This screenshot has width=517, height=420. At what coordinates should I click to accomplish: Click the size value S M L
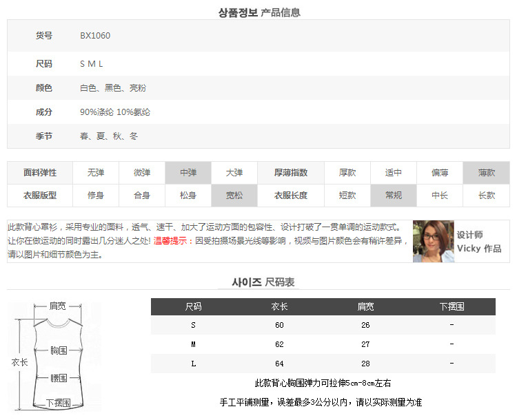(x=91, y=64)
